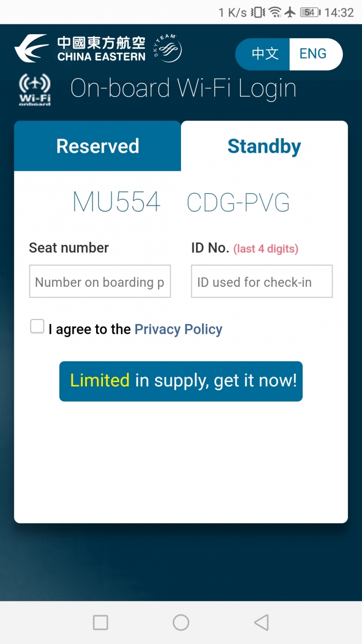Switch language to 中文
Screen dimensions: 362x644
pos(265,54)
